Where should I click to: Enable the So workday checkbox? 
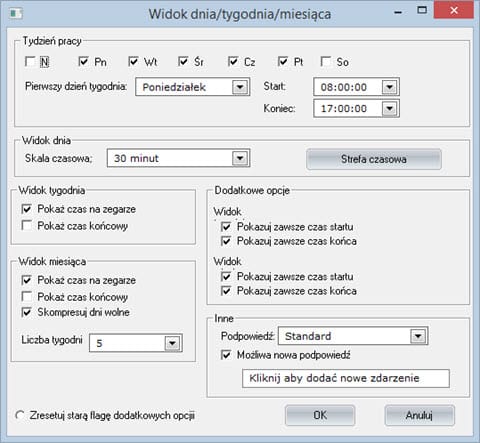tap(325, 61)
